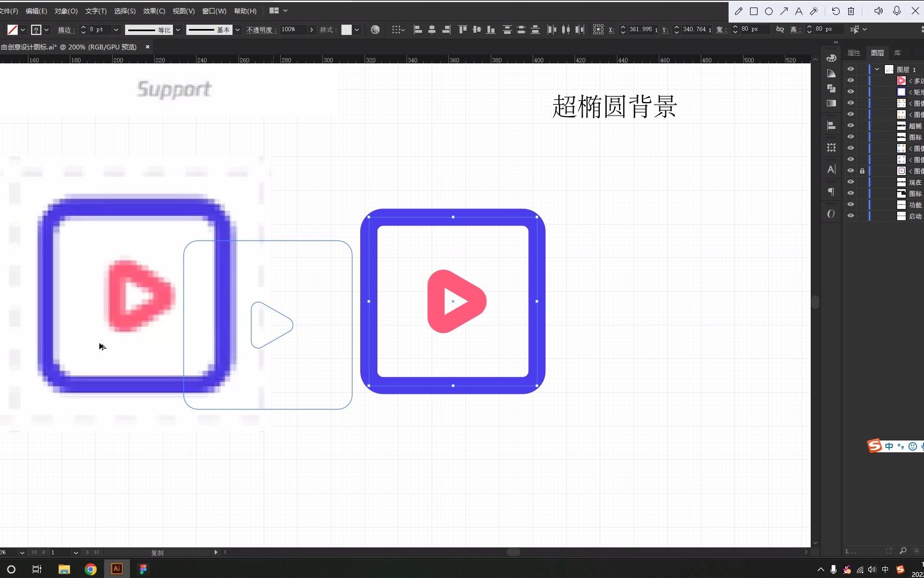Click the 描边 stroke panel link
This screenshot has height=578, width=924.
pyautogui.click(x=66, y=30)
